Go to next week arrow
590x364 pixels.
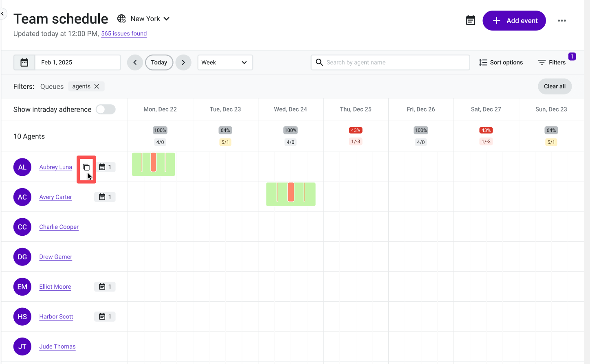[x=183, y=62]
